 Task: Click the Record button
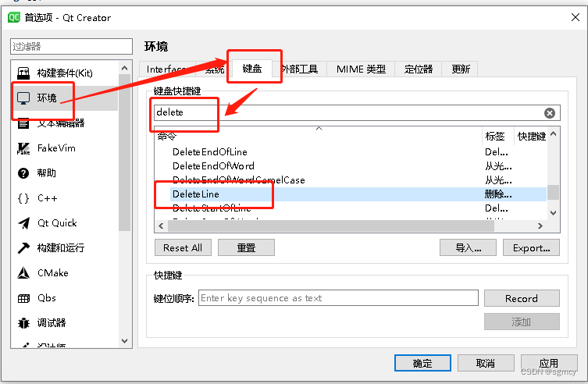522,298
